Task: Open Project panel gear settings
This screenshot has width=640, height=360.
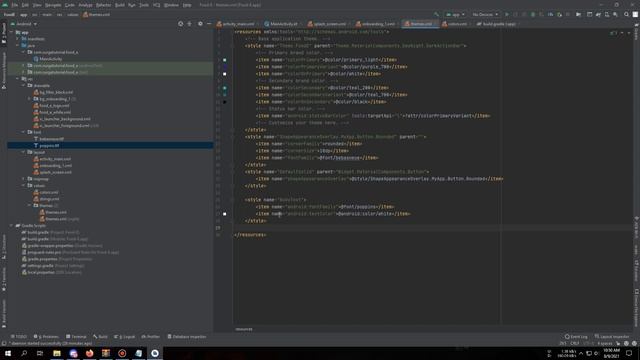Action: [x=200, y=24]
